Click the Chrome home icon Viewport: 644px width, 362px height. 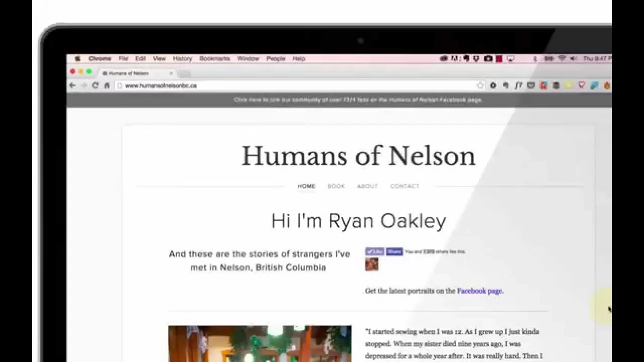(107, 85)
